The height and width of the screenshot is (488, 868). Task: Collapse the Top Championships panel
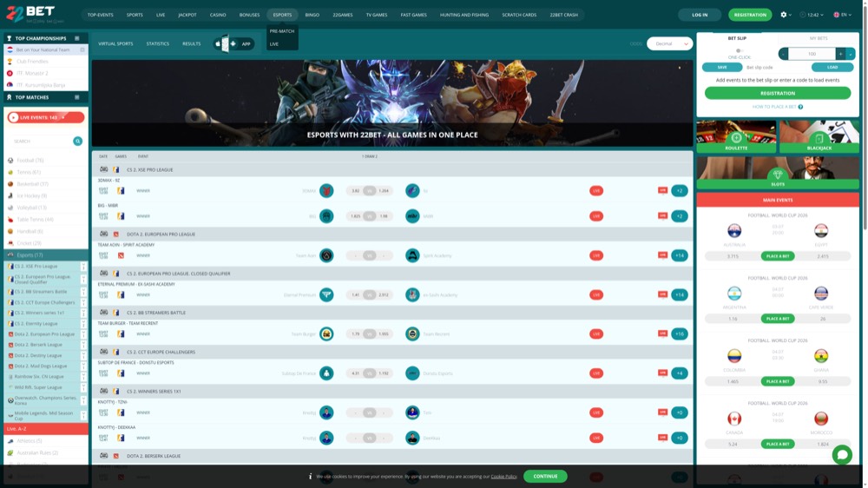pos(77,38)
